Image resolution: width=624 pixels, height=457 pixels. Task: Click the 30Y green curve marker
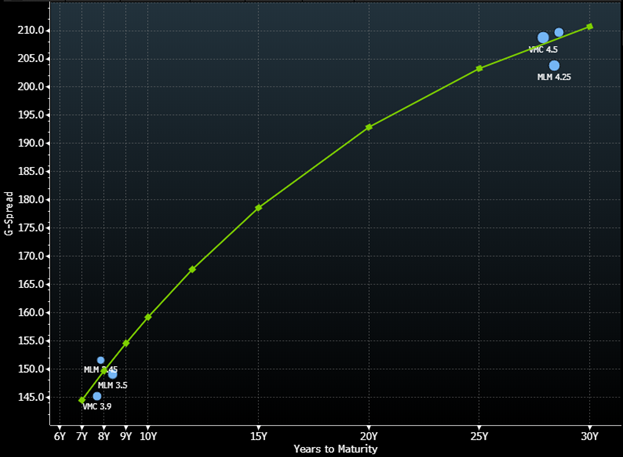pos(590,26)
